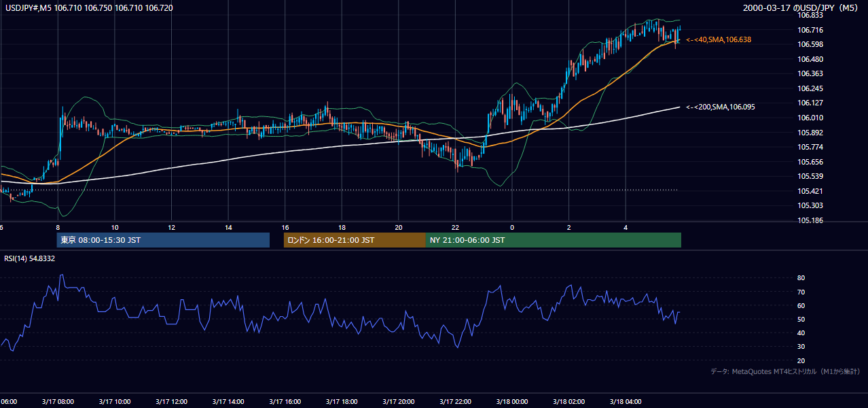This screenshot has width=868, height=408.
Task: Click the 3/17 10:00 time label
Action: (115, 401)
